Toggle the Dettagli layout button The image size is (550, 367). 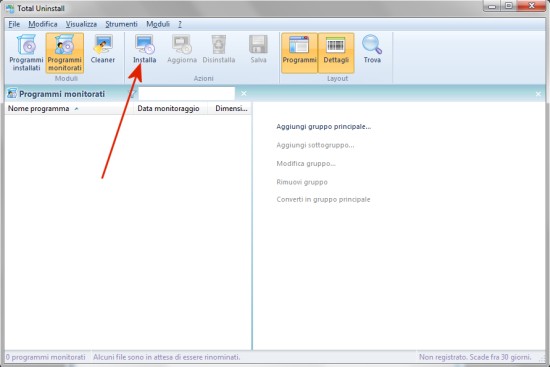pos(336,53)
